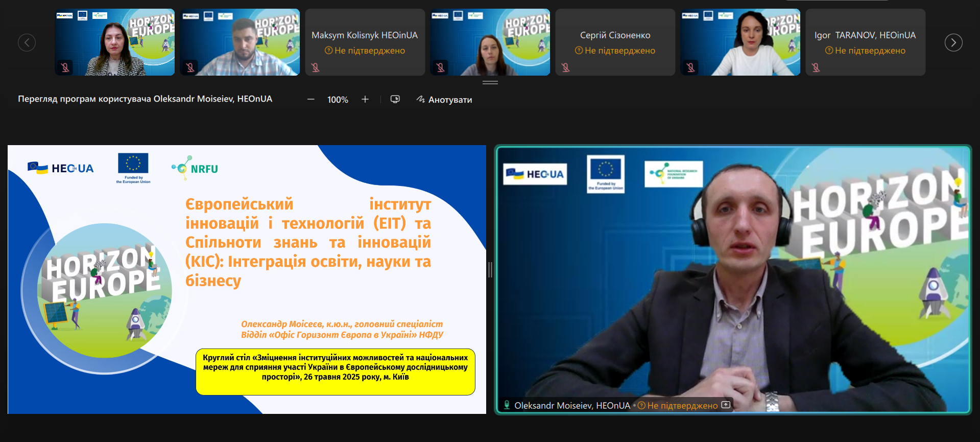The width and height of the screenshot is (980, 442).
Task: Click unverified status on Igor TARANOV tile
Action: tap(865, 51)
